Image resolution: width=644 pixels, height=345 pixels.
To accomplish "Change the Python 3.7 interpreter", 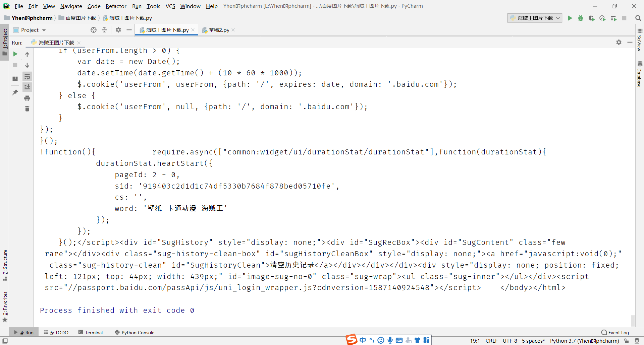I will (x=584, y=341).
